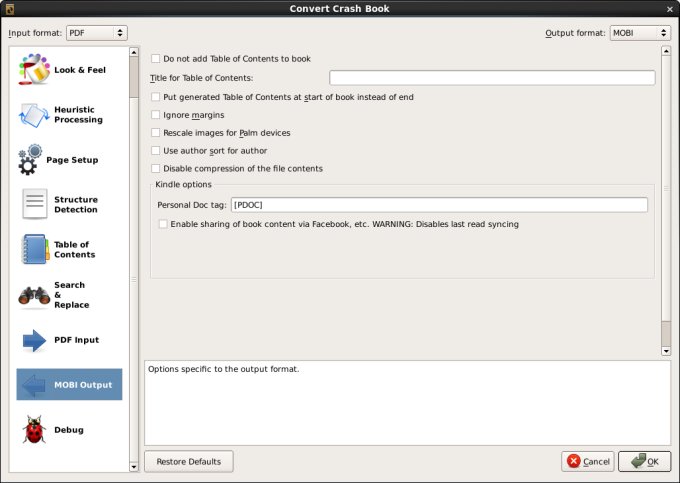Click the options panel scroll down arrow

(666, 351)
